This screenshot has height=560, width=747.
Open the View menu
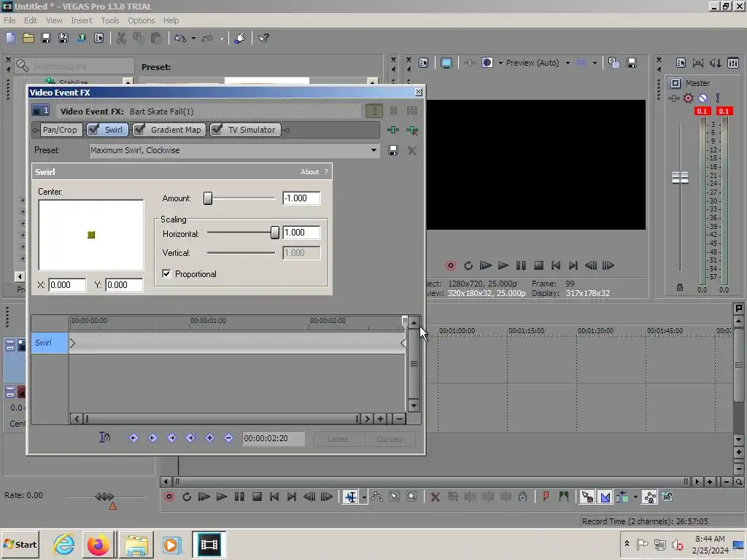tap(54, 20)
